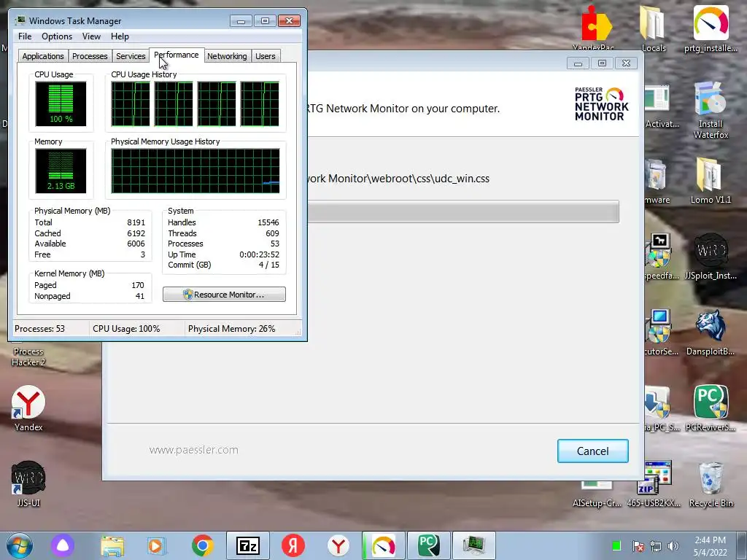Open the View menu in Task Manager
747x560 pixels.
pos(91,36)
